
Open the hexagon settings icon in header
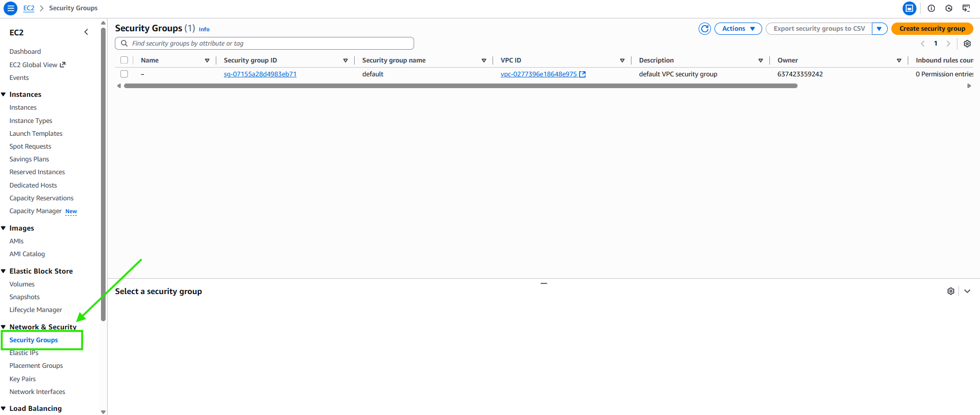point(949,8)
